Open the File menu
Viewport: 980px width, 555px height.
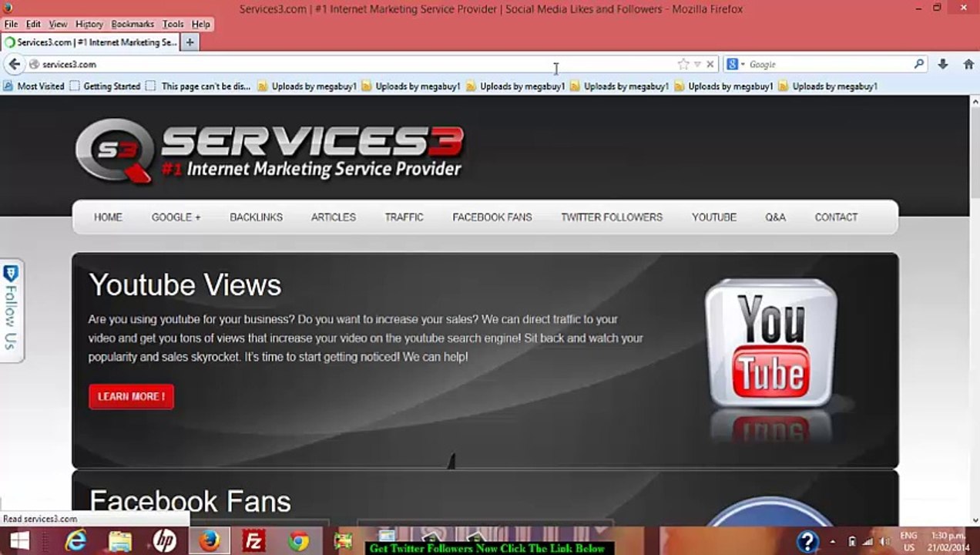11,25
